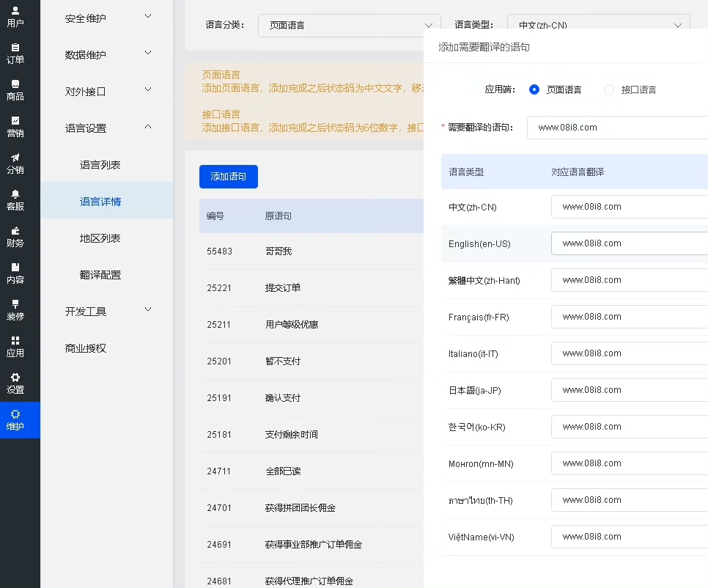Viewport: 708px width, 588px height.
Task: Open the 用户 (User) sidebar icon
Action: [x=15, y=16]
